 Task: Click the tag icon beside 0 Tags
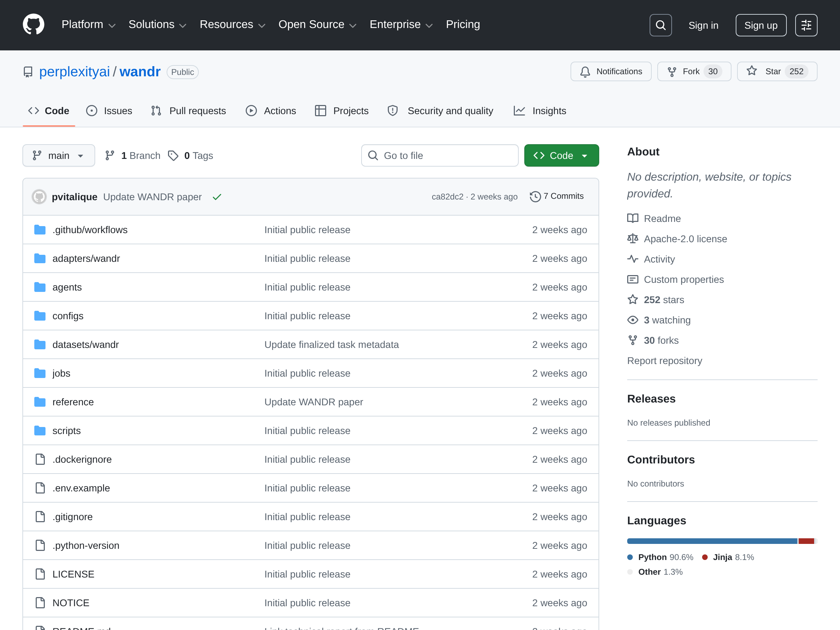point(173,156)
